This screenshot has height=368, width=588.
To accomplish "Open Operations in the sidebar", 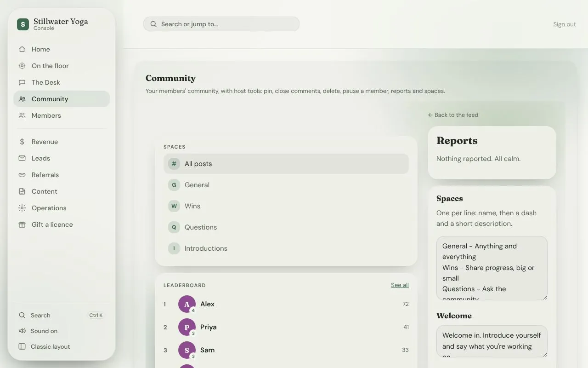I will [x=62, y=208].
